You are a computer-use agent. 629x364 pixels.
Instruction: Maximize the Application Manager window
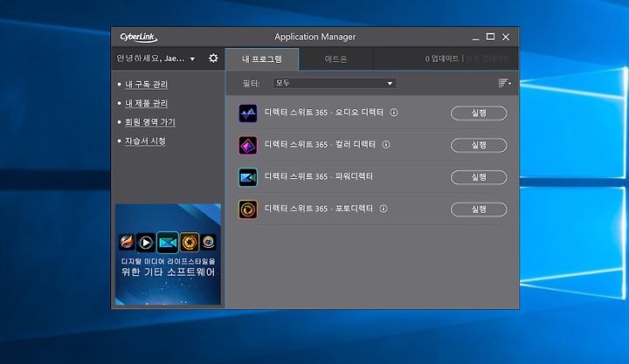[x=490, y=37]
